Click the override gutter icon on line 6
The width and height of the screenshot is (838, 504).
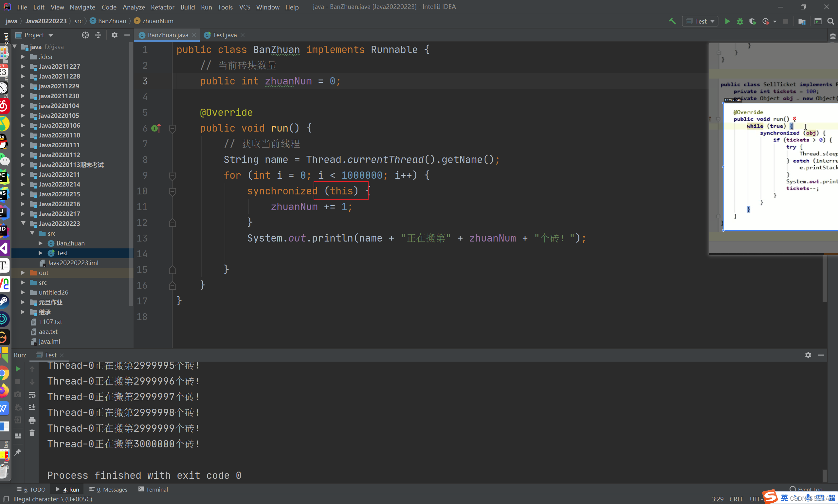[x=156, y=128]
